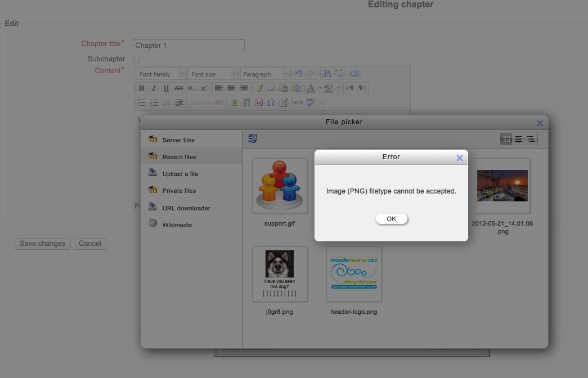Toggle the ABC spellchecker icon
This screenshot has height=378, width=588.
(x=311, y=103)
